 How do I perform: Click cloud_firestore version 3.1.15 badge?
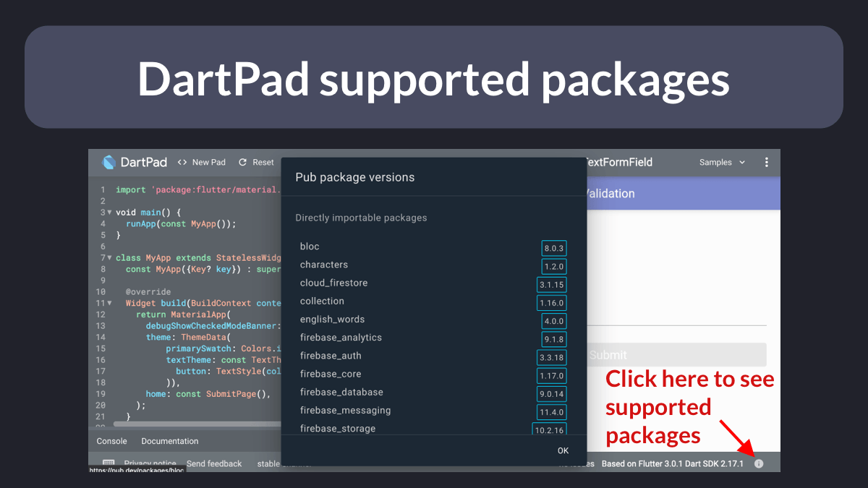[x=552, y=284]
